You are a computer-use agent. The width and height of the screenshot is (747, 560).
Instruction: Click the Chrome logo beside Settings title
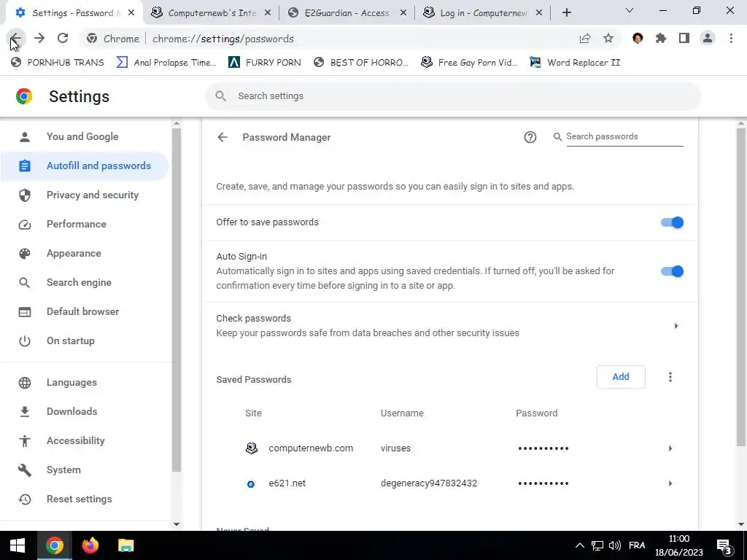point(24,96)
